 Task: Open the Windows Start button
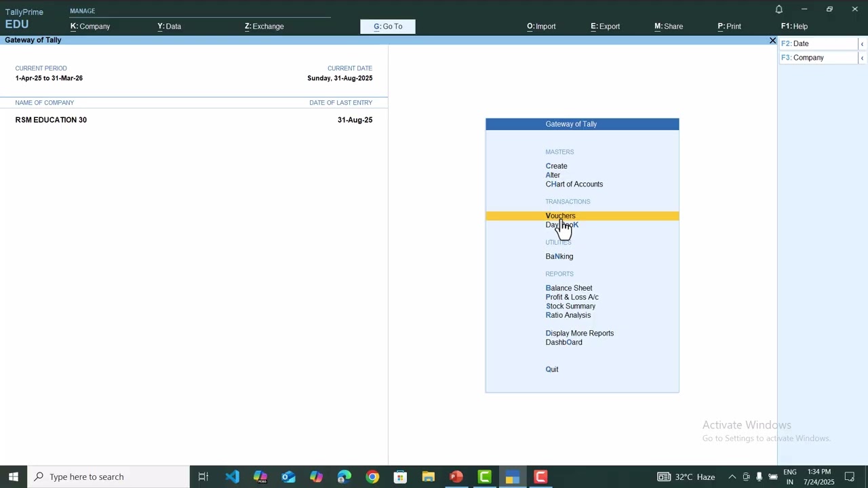coord(14,477)
